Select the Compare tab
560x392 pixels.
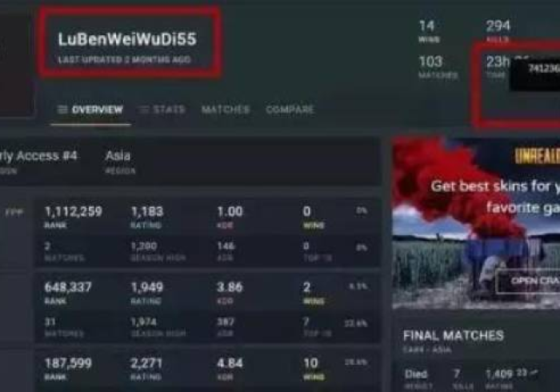click(x=290, y=110)
